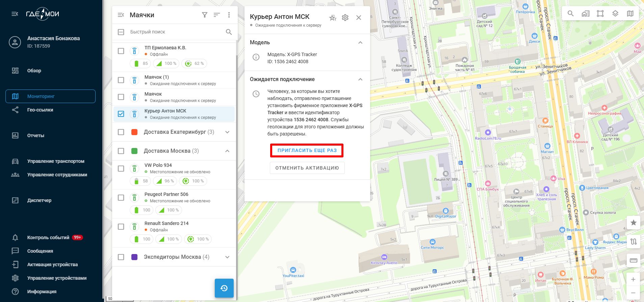Expand the Доставка Екатеринбург group
Screen dimensions: 644x302
227,132
